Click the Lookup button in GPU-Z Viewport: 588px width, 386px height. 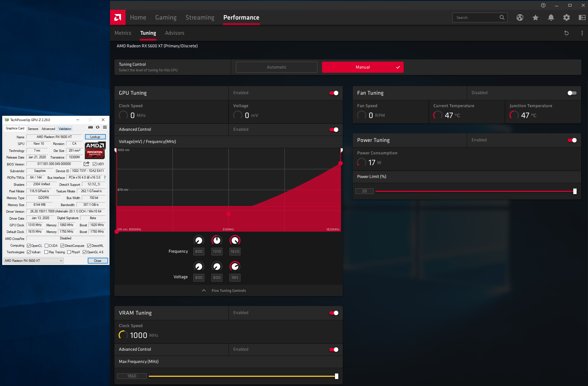[95, 137]
